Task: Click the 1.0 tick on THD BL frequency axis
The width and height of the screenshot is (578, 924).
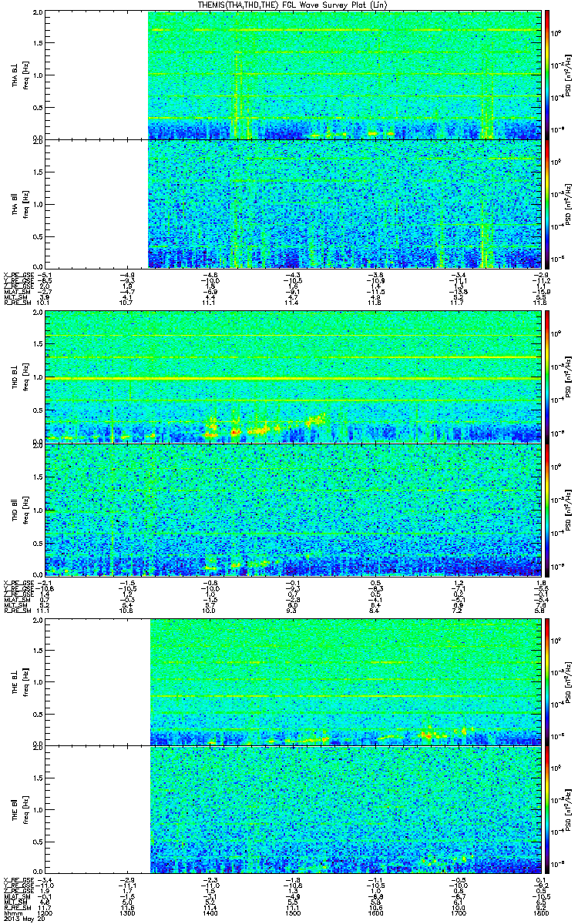Action: (x=38, y=377)
